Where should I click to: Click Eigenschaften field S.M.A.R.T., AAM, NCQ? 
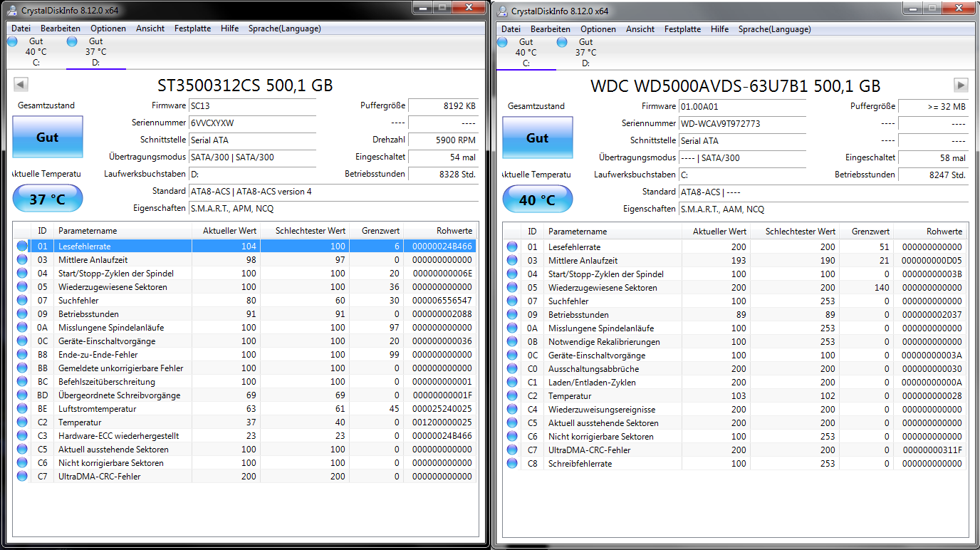coord(823,209)
